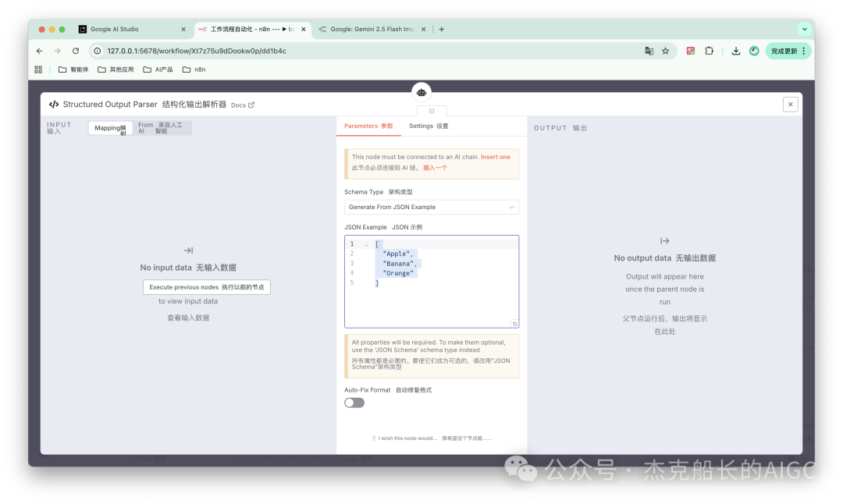843x504 pixels.
Task: Open the Extensions puzzle icon
Action: 709,51
